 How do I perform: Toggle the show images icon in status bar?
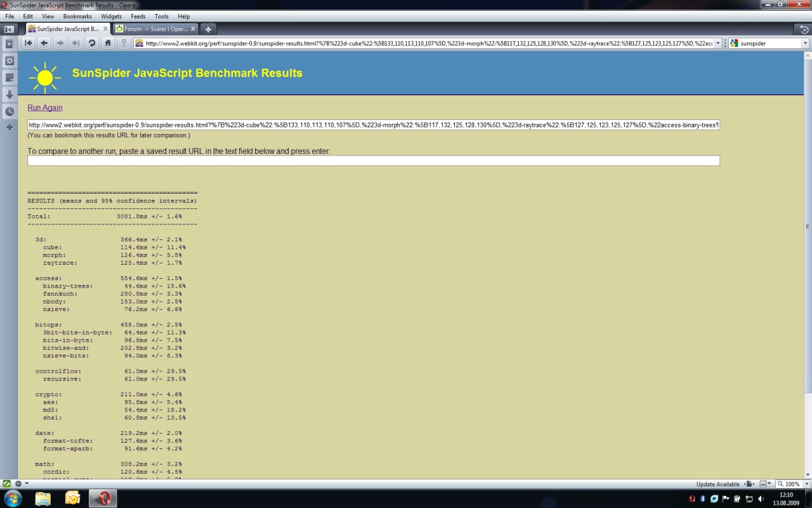[x=763, y=484]
